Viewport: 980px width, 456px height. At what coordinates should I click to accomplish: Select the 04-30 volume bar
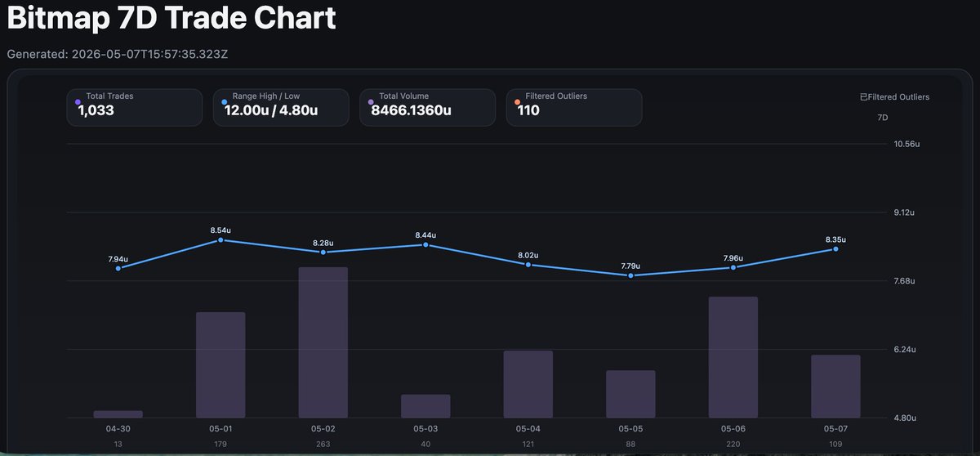pos(118,414)
